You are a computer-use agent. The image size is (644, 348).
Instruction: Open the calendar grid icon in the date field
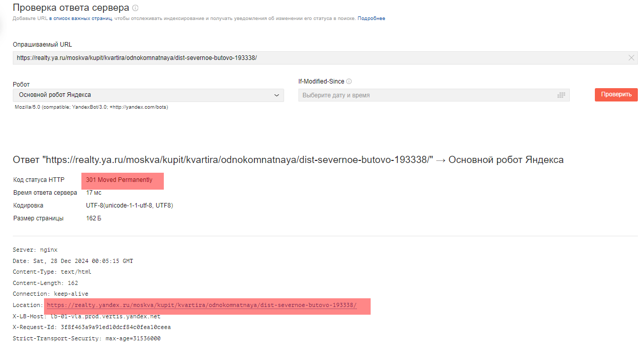[561, 95]
